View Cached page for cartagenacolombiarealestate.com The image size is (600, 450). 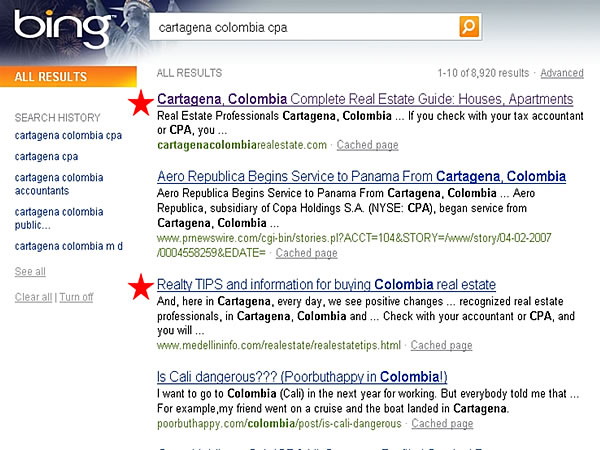367,145
